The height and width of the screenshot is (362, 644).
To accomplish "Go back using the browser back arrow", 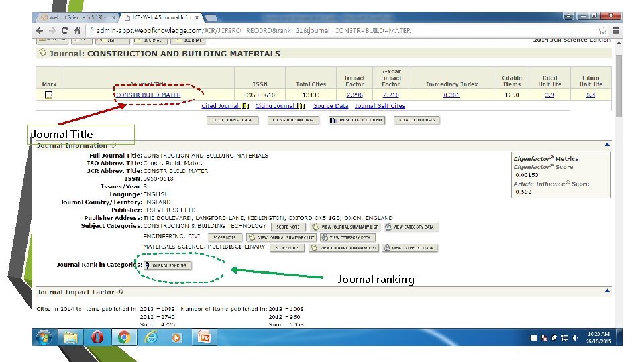I will click(x=40, y=30).
